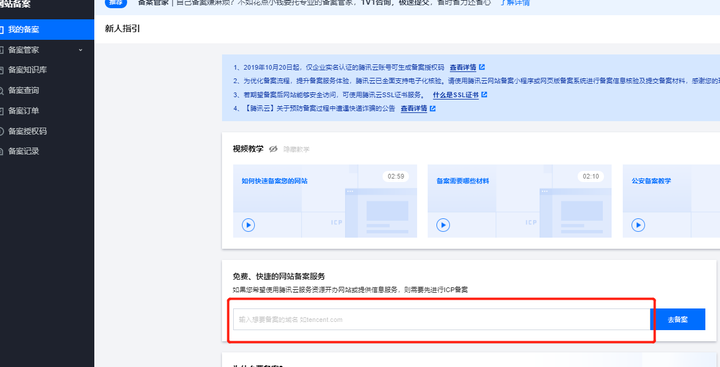Focus the domain name input field
720x367 pixels.
click(441, 319)
